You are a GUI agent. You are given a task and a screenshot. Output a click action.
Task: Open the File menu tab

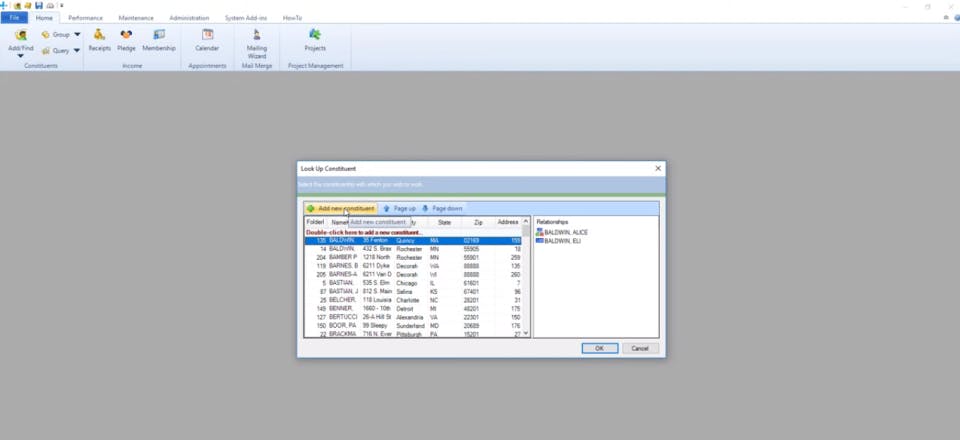point(14,18)
